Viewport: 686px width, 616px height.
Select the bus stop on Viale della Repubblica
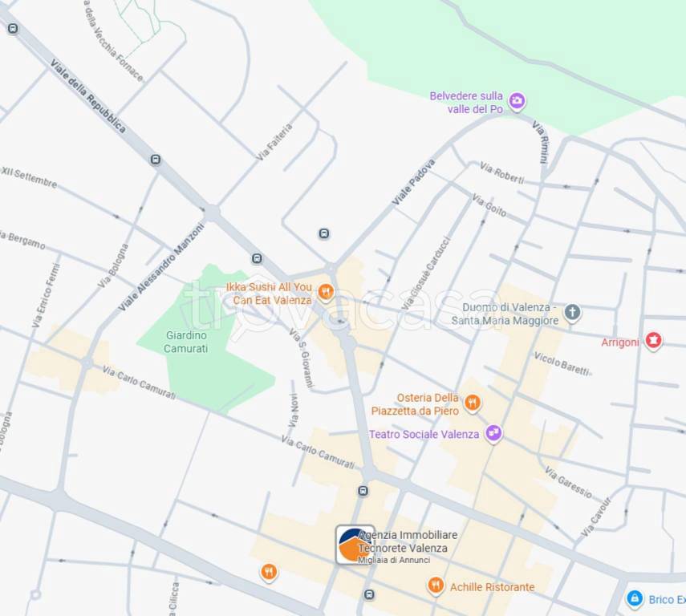pos(156,160)
